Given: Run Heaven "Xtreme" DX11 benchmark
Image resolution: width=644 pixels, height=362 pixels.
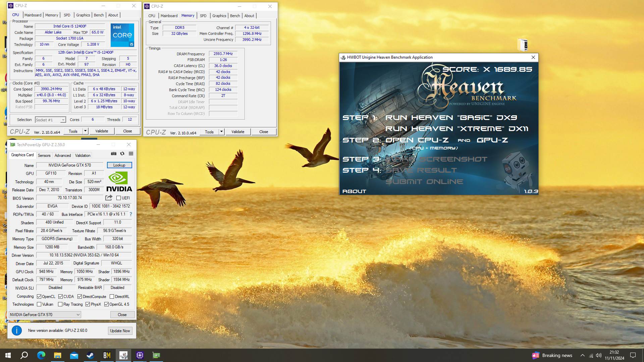Looking at the screenshot, I should pos(457,129).
